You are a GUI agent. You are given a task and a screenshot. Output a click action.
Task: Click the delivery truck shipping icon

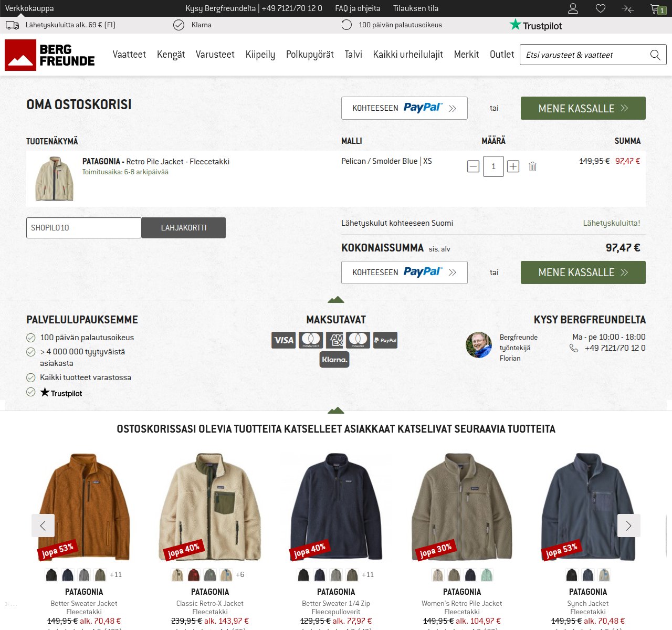[x=12, y=25]
